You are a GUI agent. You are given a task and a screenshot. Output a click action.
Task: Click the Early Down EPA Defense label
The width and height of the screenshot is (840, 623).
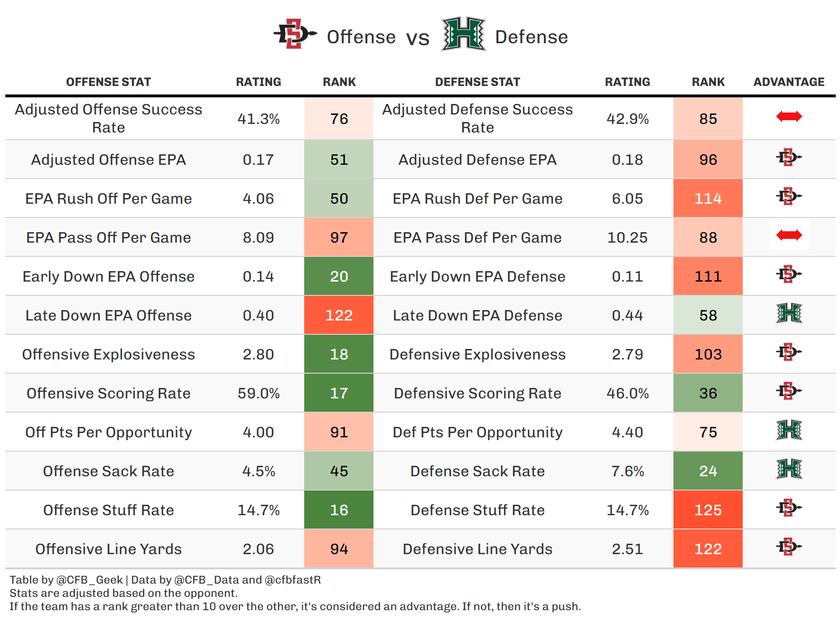pyautogui.click(x=477, y=276)
